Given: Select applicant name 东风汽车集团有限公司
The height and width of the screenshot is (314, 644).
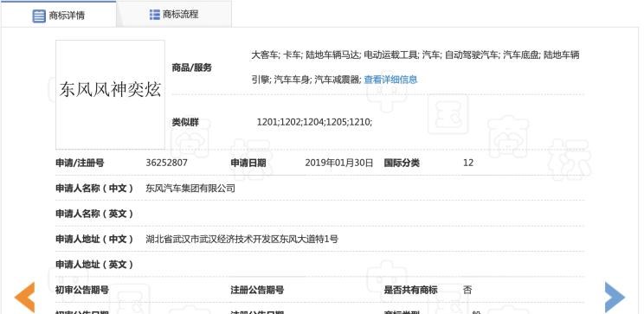Looking at the screenshot, I should tap(190, 189).
